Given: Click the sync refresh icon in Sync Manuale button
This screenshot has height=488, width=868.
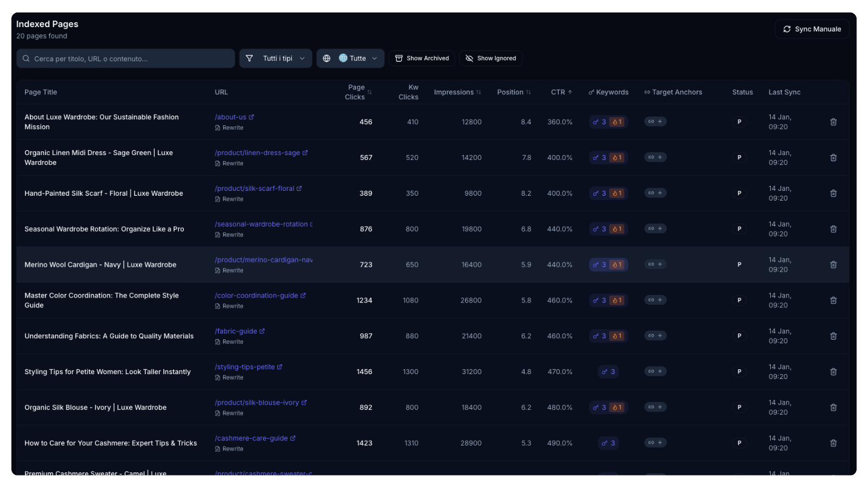Looking at the screenshot, I should tap(787, 29).
